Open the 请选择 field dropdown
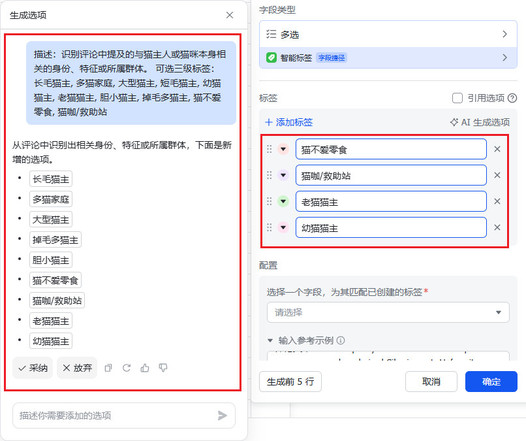Image resolution: width=526 pixels, height=441 pixels. [x=388, y=313]
